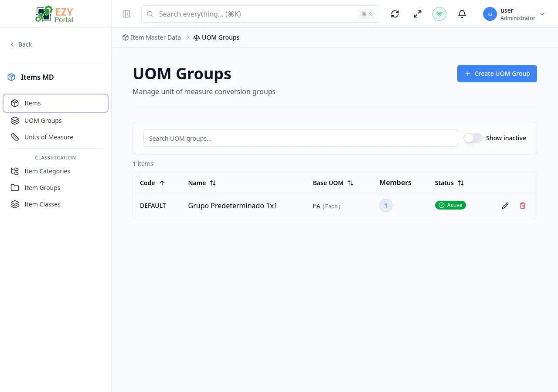Enable the Show inactive toggle
The width and height of the screenshot is (558, 392).
(473, 138)
